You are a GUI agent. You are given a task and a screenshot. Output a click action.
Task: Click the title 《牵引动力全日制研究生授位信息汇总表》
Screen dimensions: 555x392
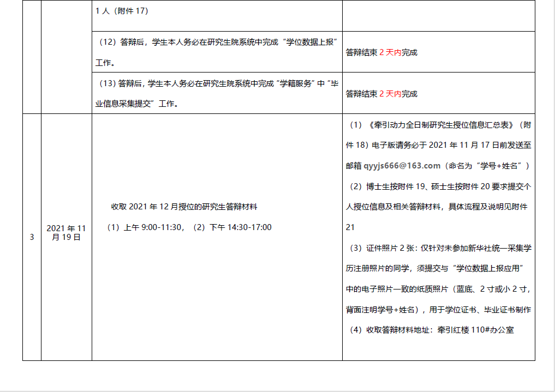[441, 125]
